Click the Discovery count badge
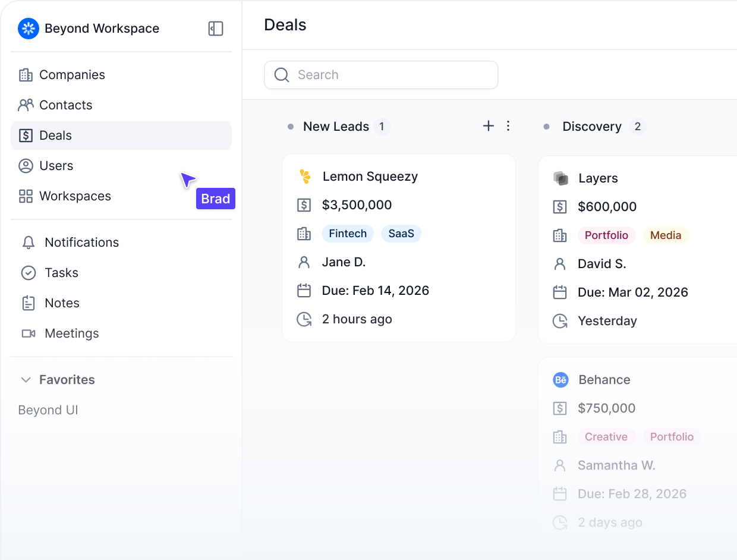 638,127
